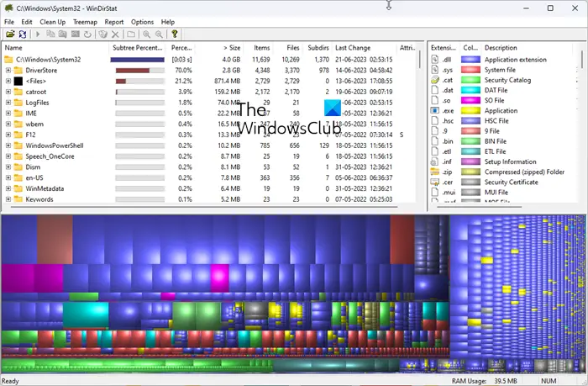Open the Treemap menu
The height and width of the screenshot is (386, 588).
(85, 22)
